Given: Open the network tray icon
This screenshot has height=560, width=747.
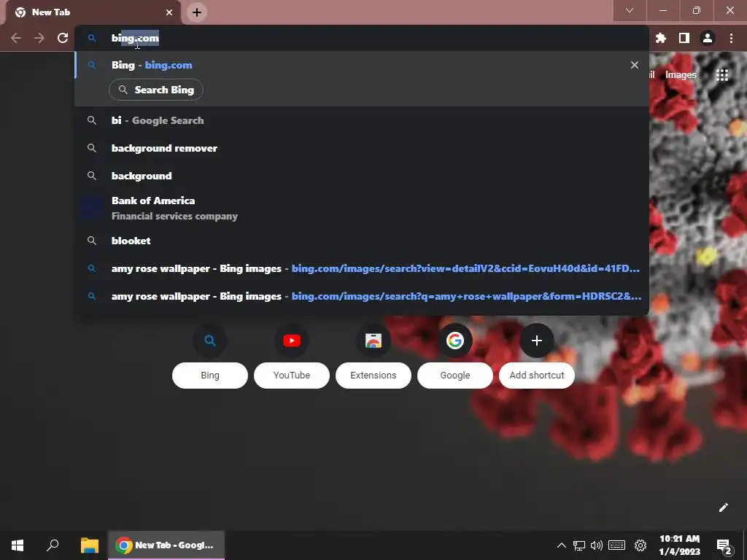Looking at the screenshot, I should coord(578,545).
